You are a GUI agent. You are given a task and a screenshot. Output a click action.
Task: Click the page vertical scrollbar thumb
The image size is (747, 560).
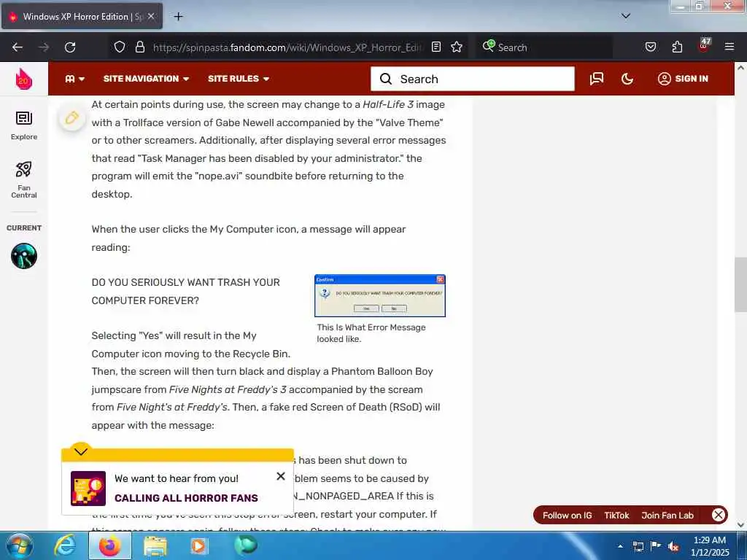[x=740, y=284]
